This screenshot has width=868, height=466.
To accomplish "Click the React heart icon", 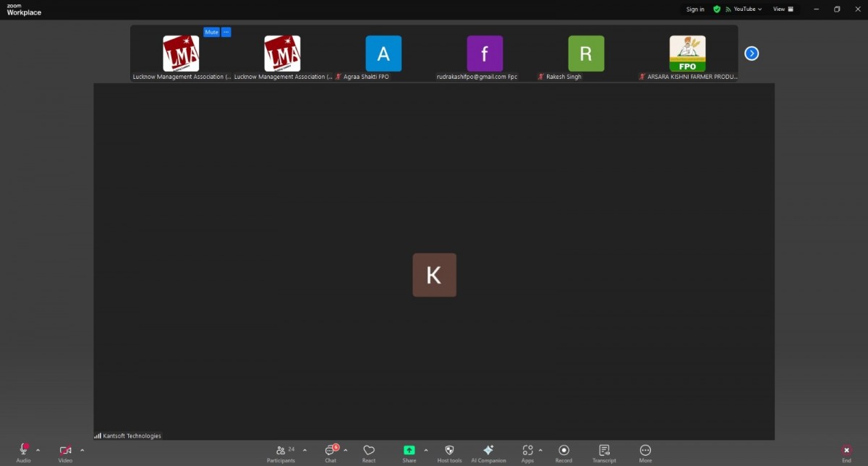I will tap(369, 452).
